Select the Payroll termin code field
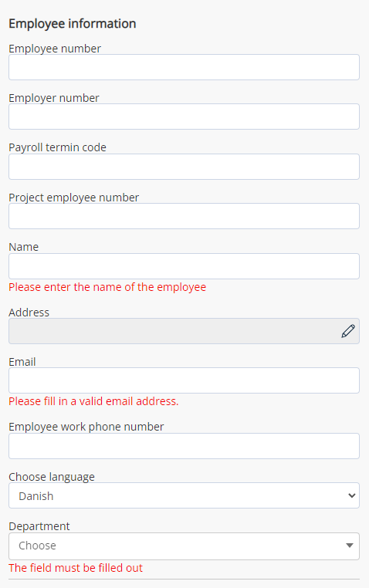The height and width of the screenshot is (588, 369). coord(184,167)
